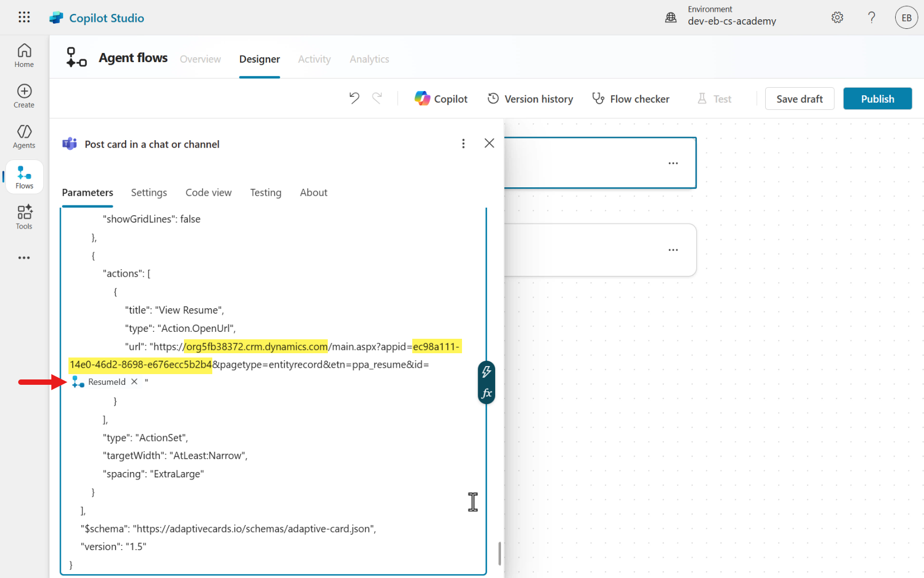Open Copilot assistant from toolbar
The width and height of the screenshot is (924, 578).
click(x=441, y=98)
